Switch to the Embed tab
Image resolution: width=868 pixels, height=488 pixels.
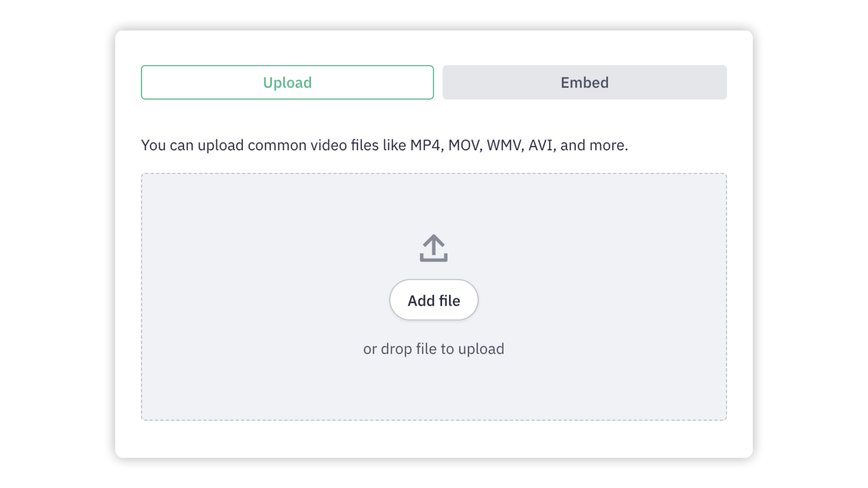[x=585, y=82]
